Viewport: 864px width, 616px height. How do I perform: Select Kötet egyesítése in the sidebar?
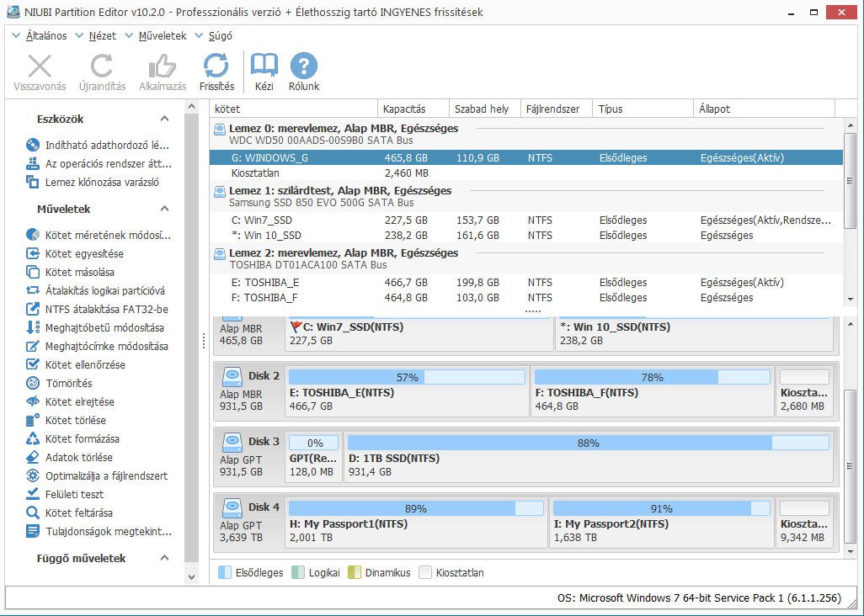84,253
